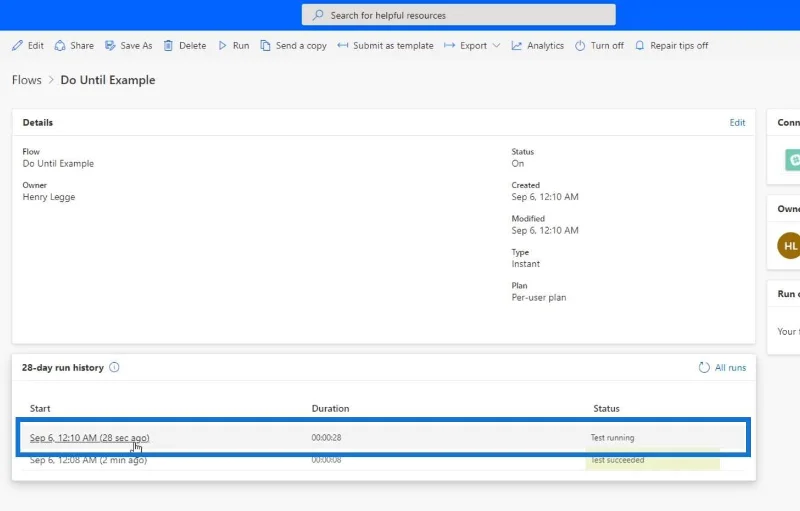
Task: Click the search magnifier icon
Action: [318, 15]
